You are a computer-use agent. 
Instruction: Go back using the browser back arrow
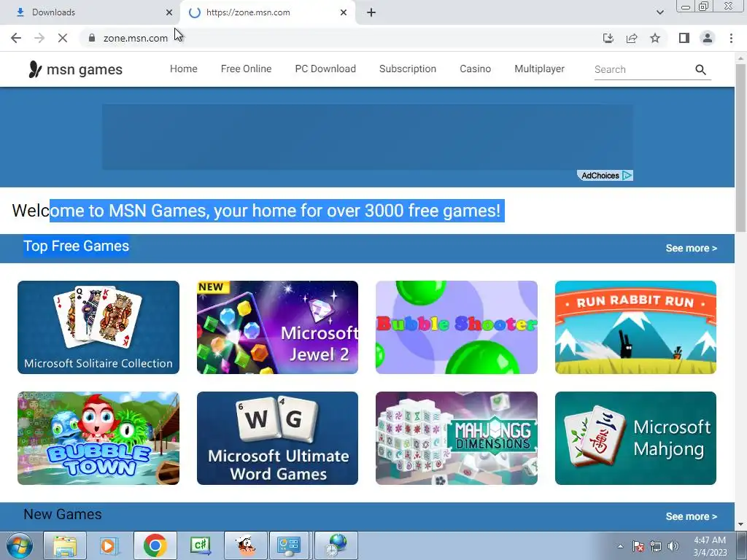[16, 38]
